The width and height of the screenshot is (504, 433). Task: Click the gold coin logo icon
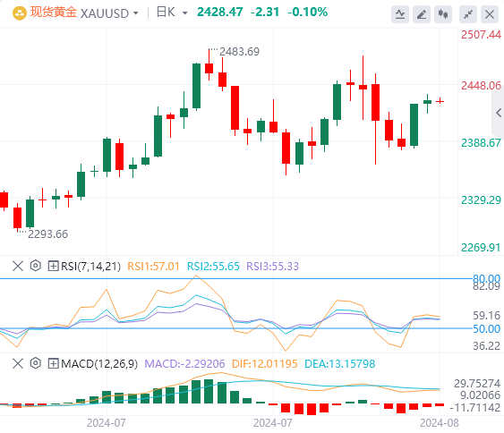pyautogui.click(x=20, y=13)
